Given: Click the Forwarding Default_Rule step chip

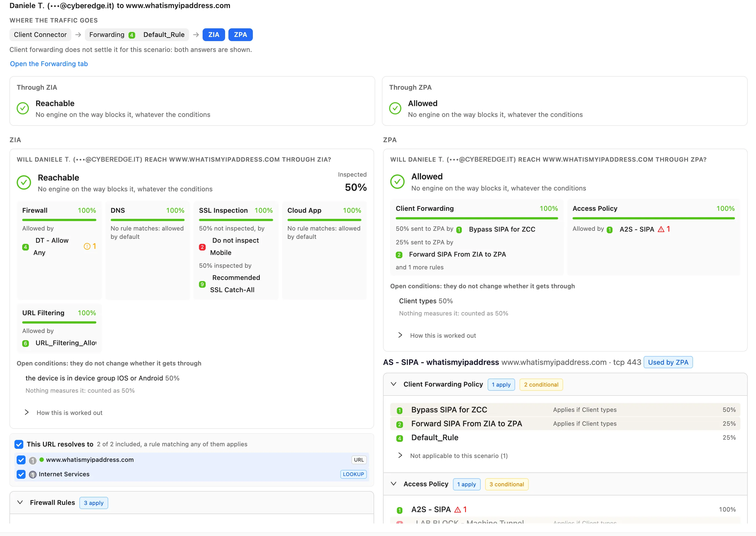Looking at the screenshot, I should pos(137,35).
